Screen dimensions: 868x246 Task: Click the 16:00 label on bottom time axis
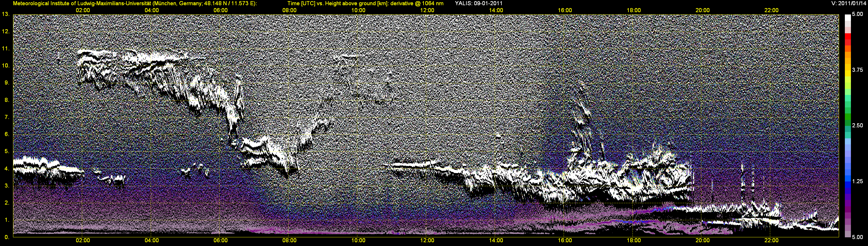pyautogui.click(x=565, y=240)
